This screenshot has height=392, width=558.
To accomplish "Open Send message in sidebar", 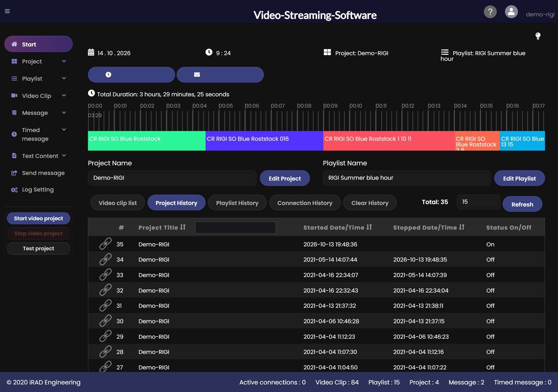I will click(x=39, y=173).
